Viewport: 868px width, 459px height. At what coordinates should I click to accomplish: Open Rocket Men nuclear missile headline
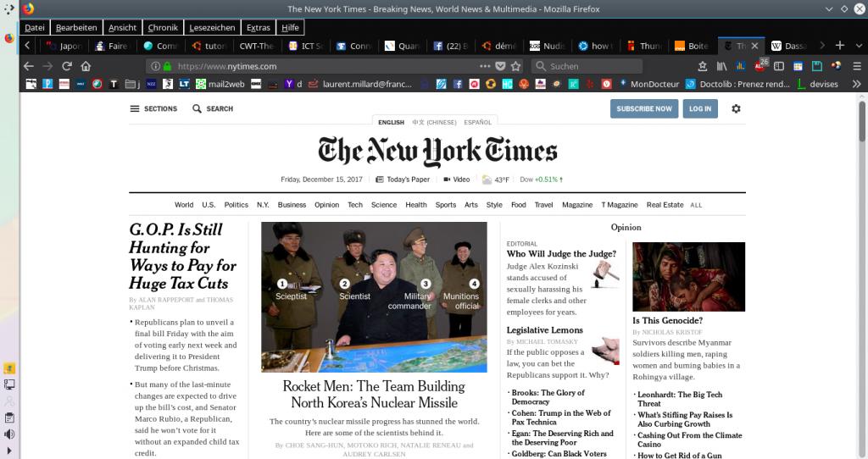pos(374,395)
